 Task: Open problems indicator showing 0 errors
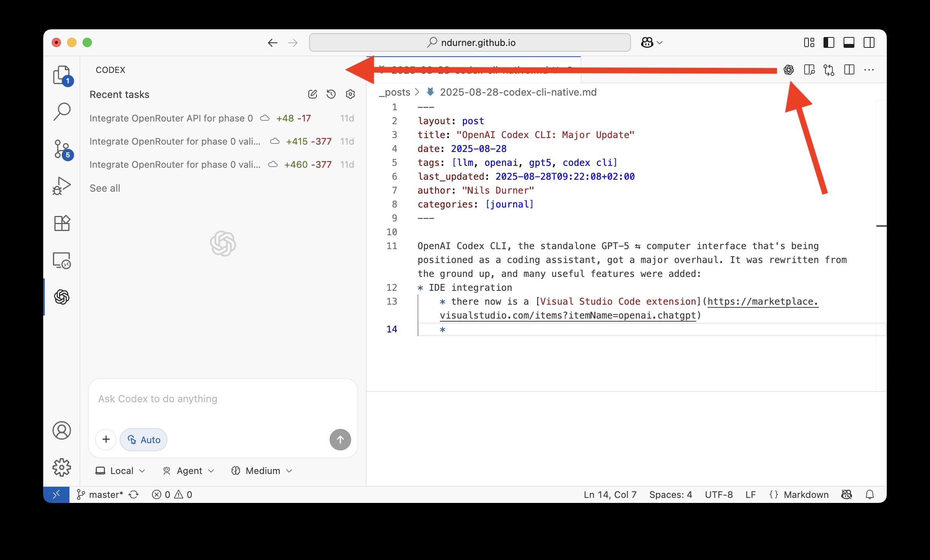point(172,494)
